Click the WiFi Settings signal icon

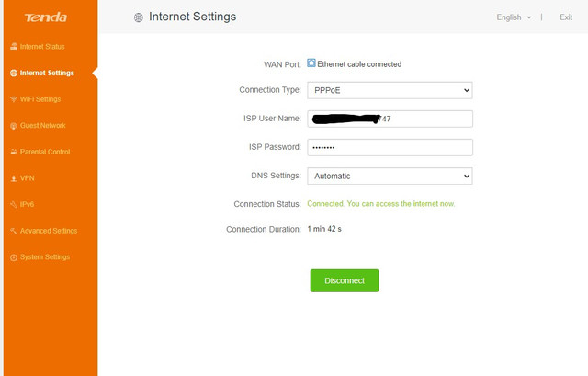click(14, 99)
